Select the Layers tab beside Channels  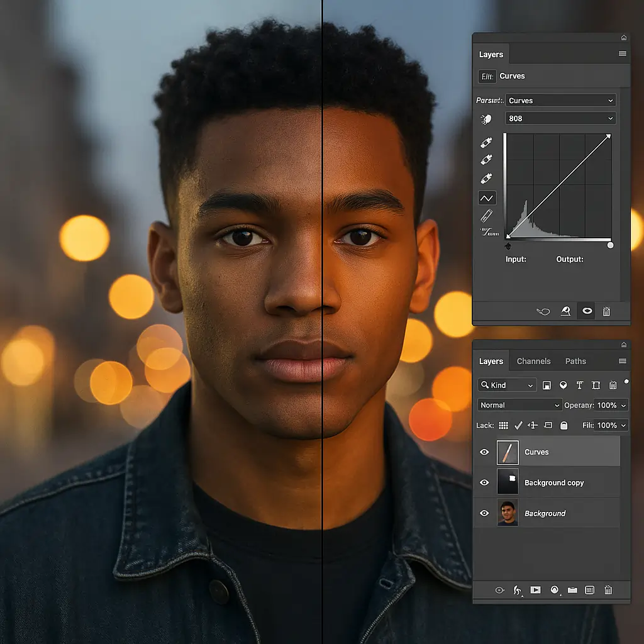click(491, 362)
